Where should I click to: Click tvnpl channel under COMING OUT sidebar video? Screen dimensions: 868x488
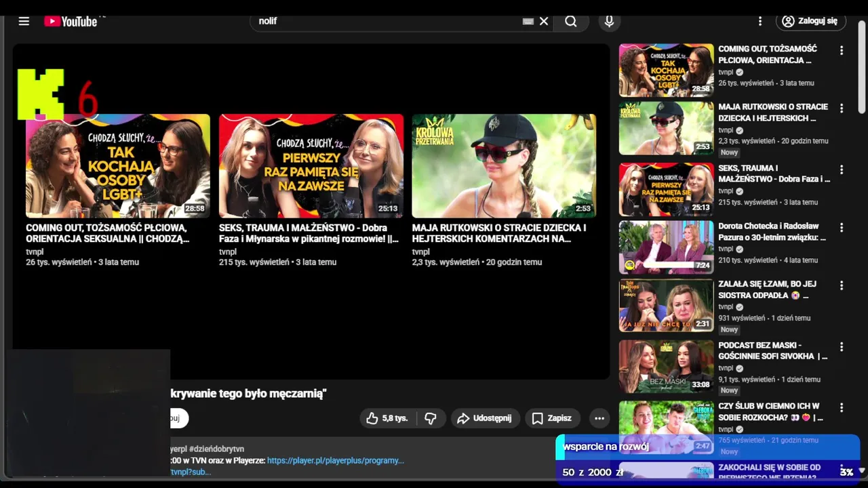click(x=726, y=72)
